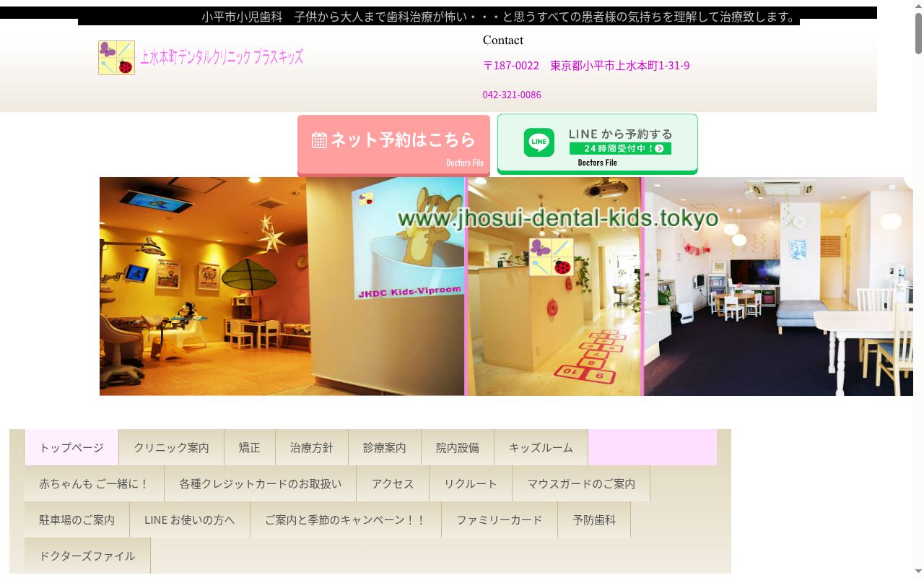Screen dimensions: 924x578
Task: Click the 上水本町デンタルクリニック プラスキッズ title
Action: (x=222, y=57)
